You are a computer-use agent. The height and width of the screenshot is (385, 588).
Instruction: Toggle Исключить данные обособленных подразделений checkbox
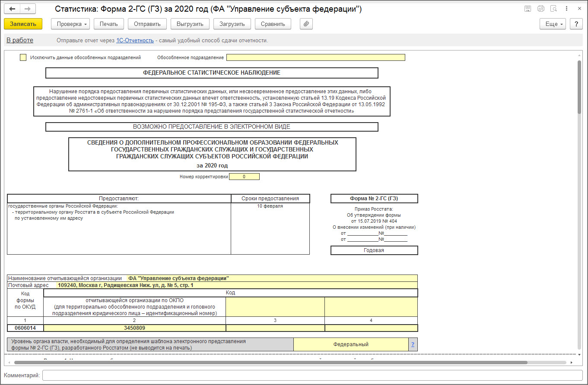[x=23, y=57]
